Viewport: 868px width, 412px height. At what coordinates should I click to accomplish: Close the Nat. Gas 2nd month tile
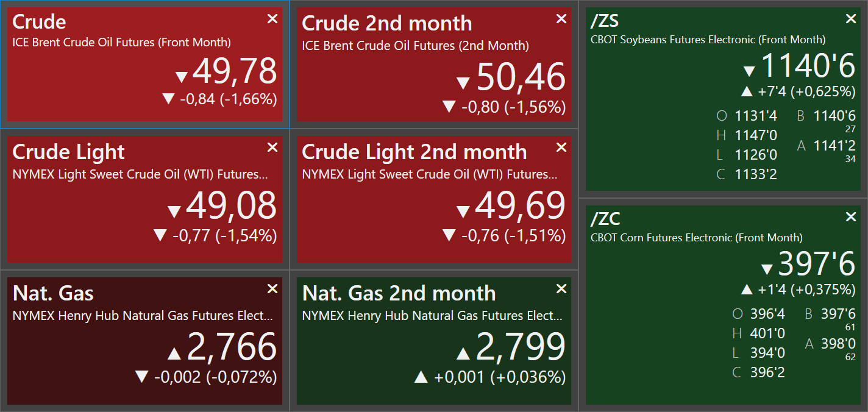coord(561,288)
